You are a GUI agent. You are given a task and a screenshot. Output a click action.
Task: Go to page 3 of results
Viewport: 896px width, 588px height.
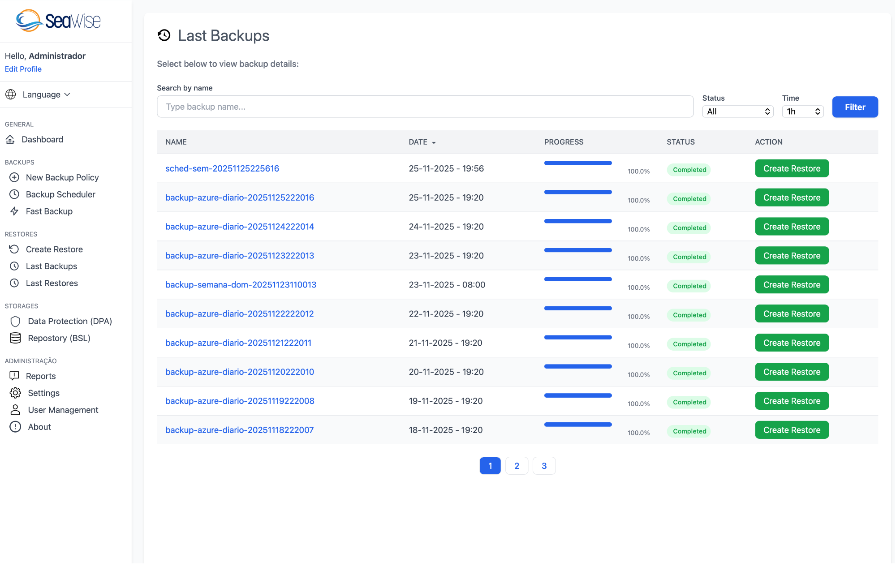(544, 466)
